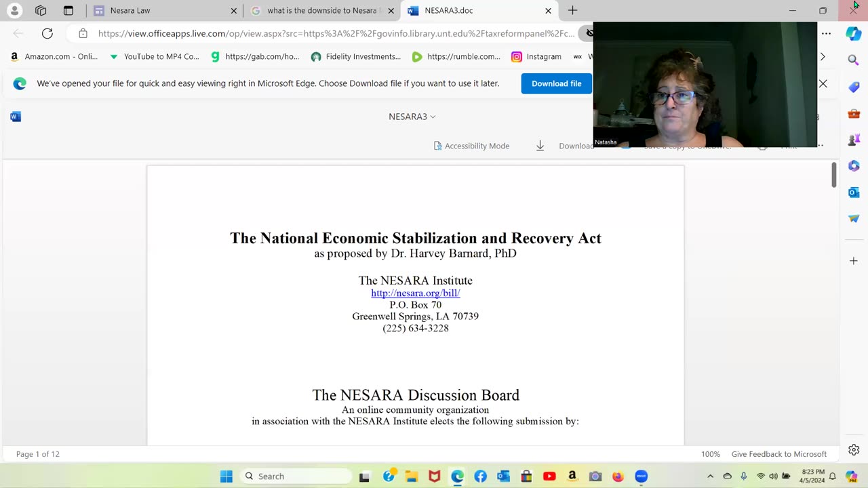Image resolution: width=868 pixels, height=488 pixels.
Task: Open Outlook from taskbar
Action: point(503,476)
